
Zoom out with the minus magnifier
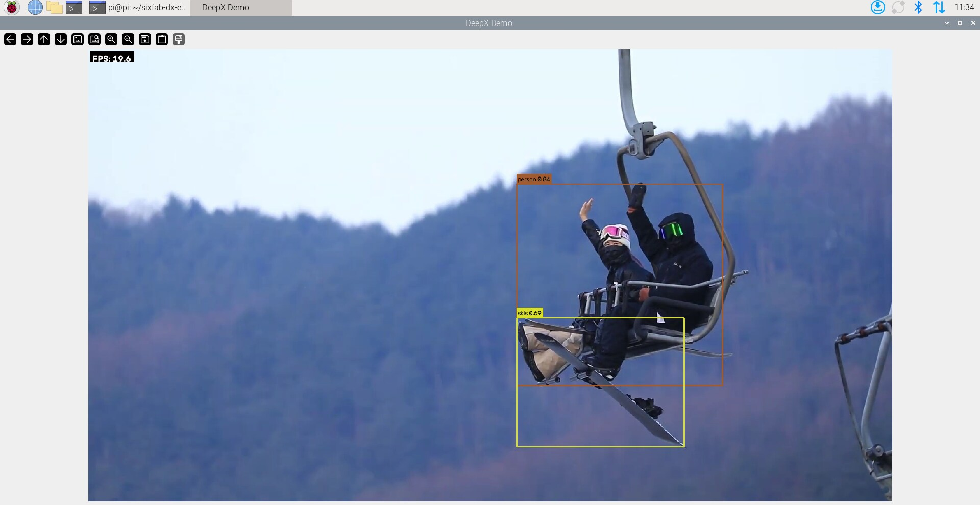click(128, 39)
